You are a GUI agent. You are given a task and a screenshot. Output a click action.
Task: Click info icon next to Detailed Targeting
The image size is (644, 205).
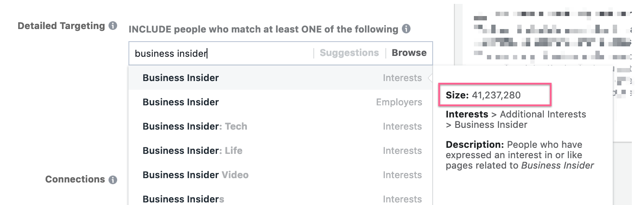click(x=113, y=26)
